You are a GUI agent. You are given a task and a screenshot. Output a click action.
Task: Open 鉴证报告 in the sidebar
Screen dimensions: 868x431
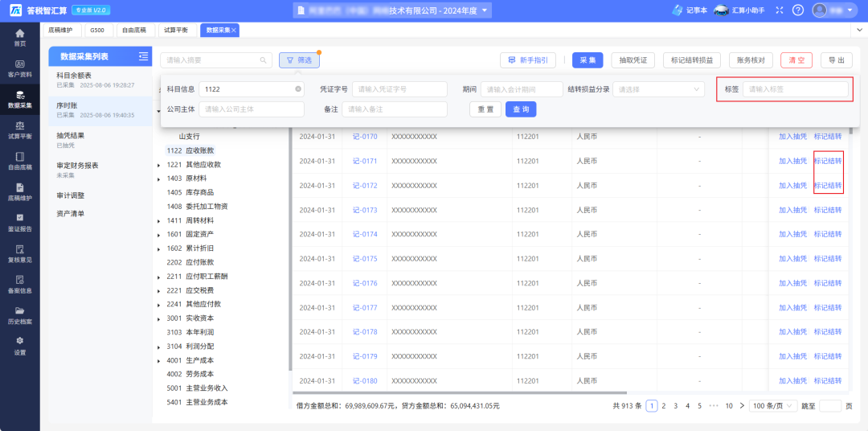point(20,223)
